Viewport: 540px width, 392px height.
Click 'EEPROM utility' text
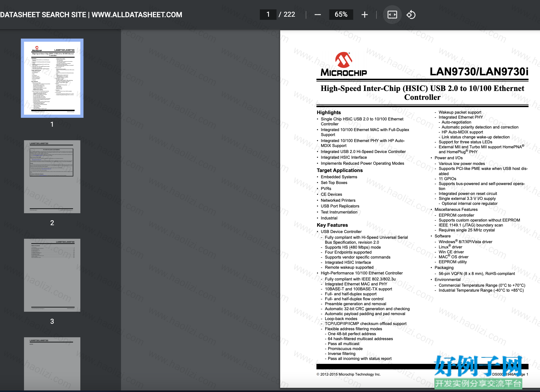(453, 262)
